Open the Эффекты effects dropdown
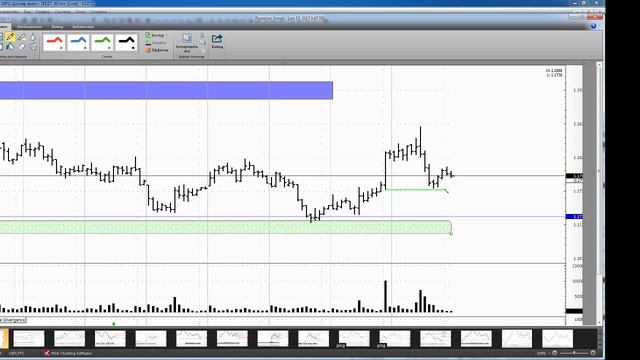The image size is (640, 360). click(x=156, y=50)
